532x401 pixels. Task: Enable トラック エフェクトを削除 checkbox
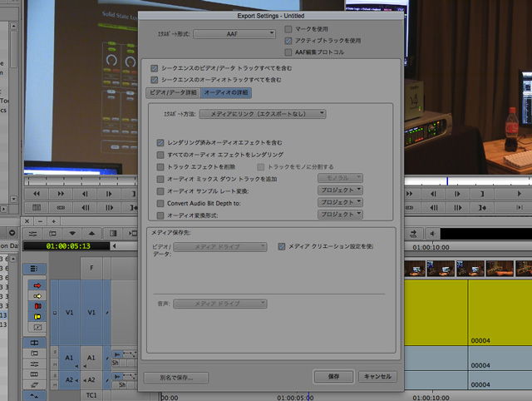coord(160,166)
